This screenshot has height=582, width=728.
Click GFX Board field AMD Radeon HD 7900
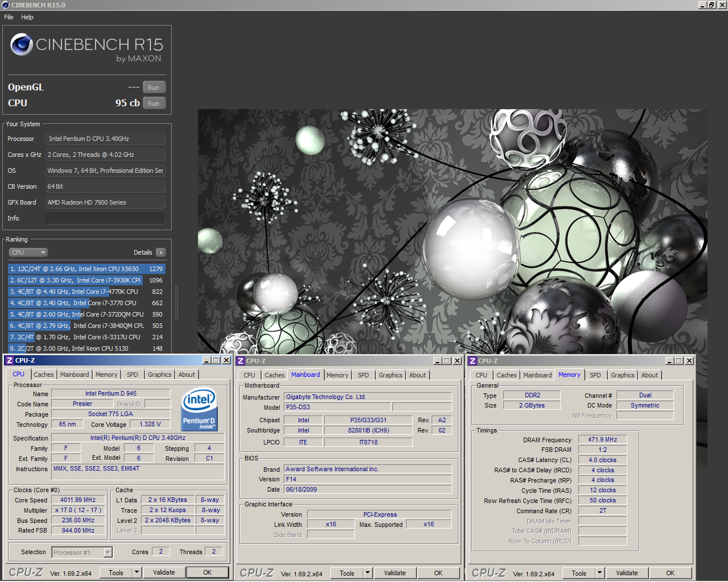pos(105,202)
